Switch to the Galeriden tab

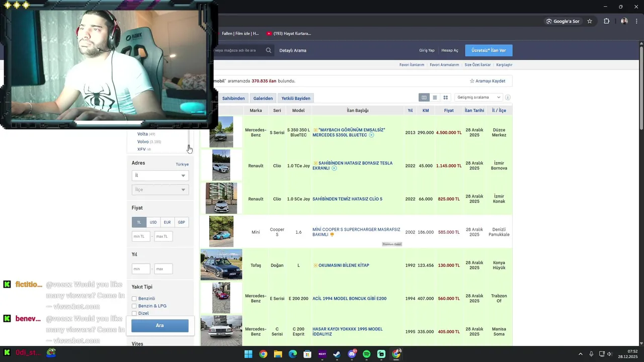click(263, 99)
